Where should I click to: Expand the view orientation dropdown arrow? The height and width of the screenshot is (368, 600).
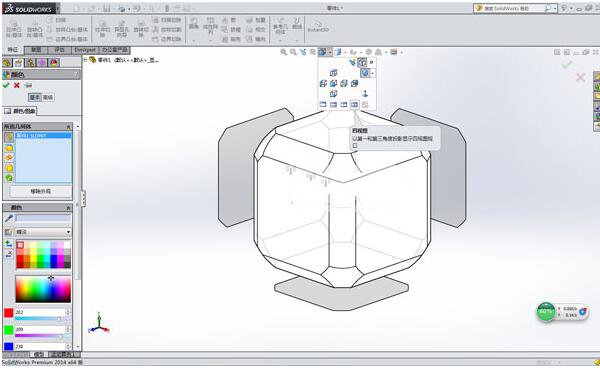pyautogui.click(x=330, y=52)
